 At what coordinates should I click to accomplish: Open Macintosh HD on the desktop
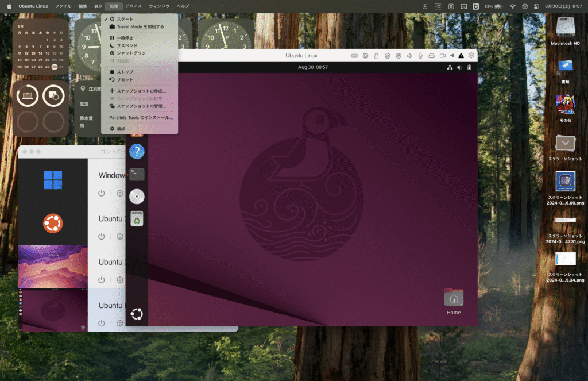tap(565, 32)
